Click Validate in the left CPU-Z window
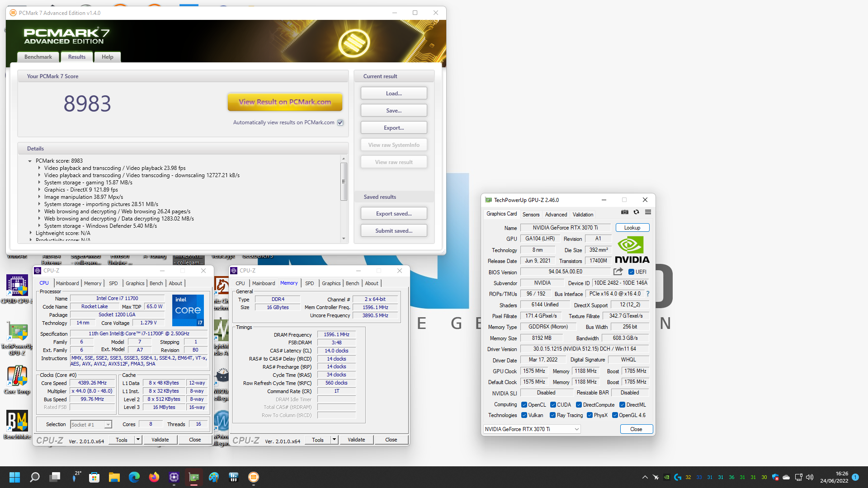The height and width of the screenshot is (488, 868). [160, 440]
